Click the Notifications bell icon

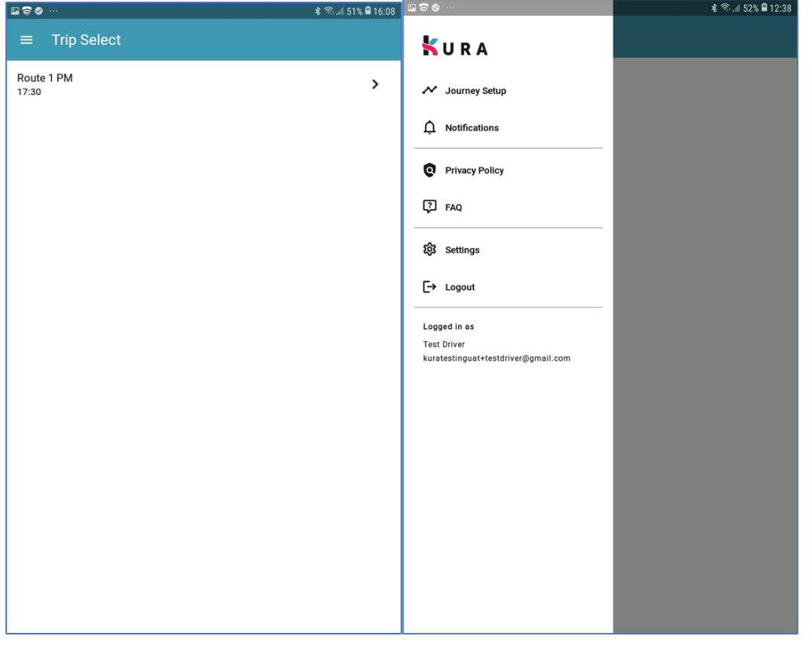pos(429,127)
